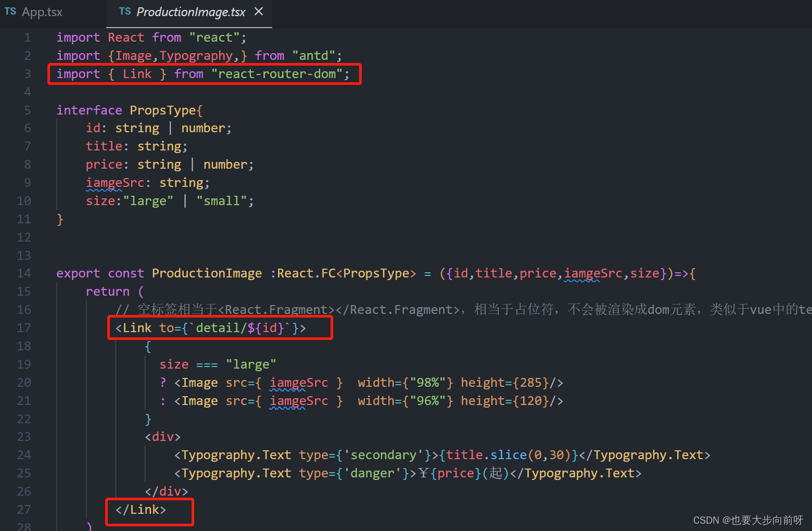Click the "react" string on line 1

(x=216, y=37)
